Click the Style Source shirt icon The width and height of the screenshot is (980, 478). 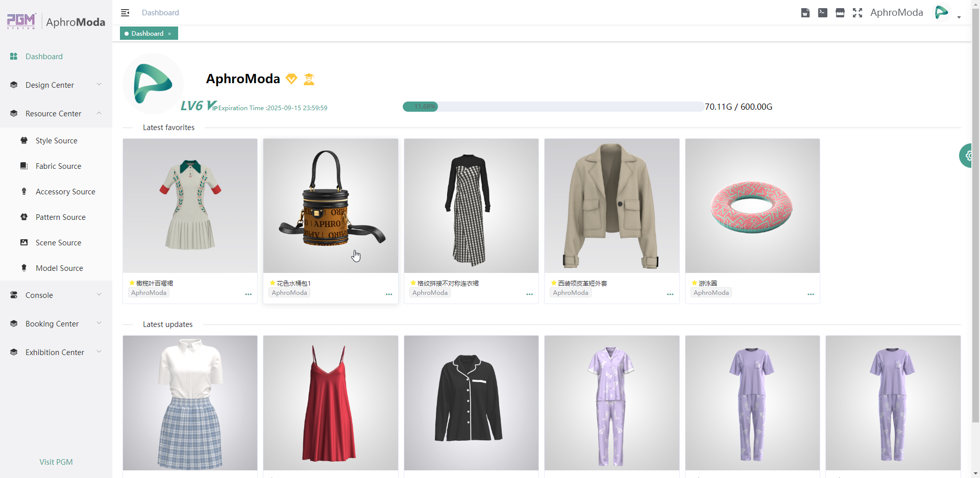click(x=24, y=140)
